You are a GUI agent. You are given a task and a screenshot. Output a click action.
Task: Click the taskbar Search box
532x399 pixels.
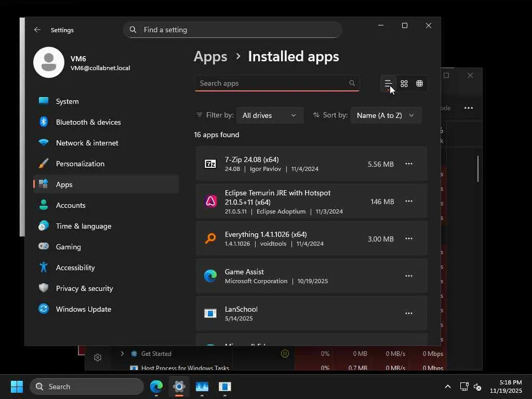[x=87, y=387]
